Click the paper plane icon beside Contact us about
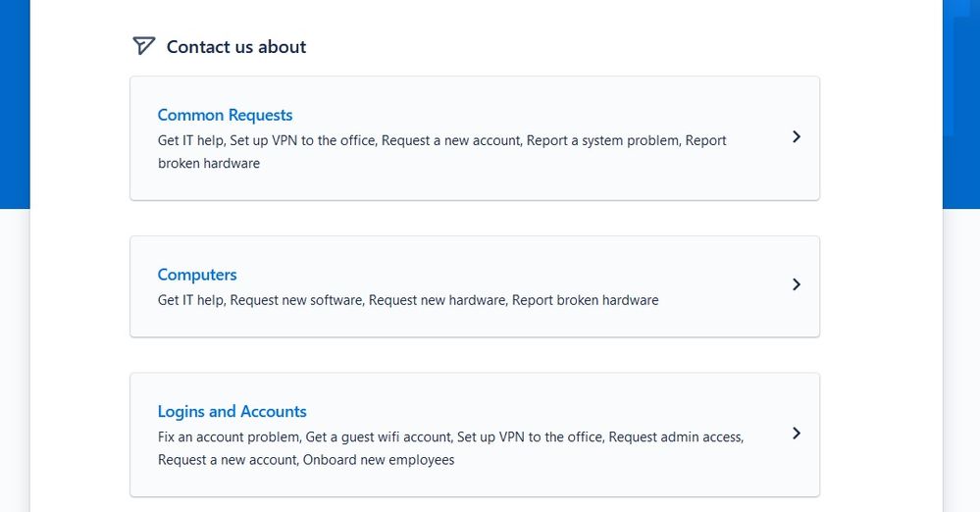 tap(144, 46)
